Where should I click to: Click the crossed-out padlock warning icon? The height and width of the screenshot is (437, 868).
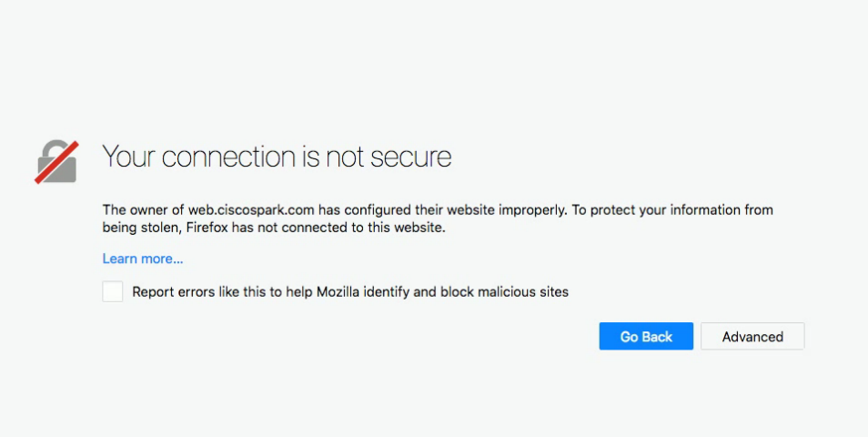tap(56, 162)
